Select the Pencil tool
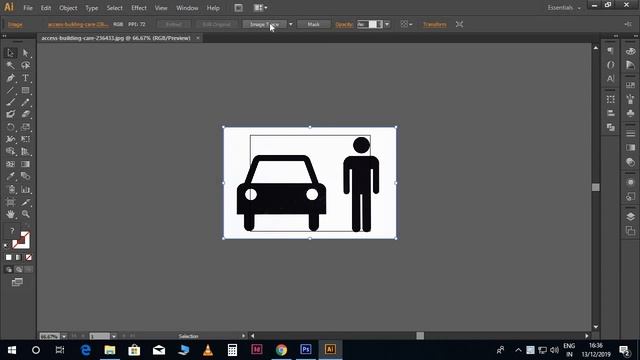 tap(25, 102)
